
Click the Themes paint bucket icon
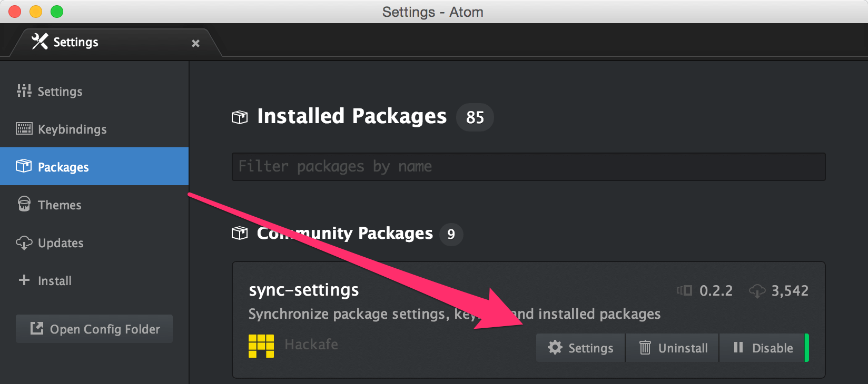coord(24,204)
